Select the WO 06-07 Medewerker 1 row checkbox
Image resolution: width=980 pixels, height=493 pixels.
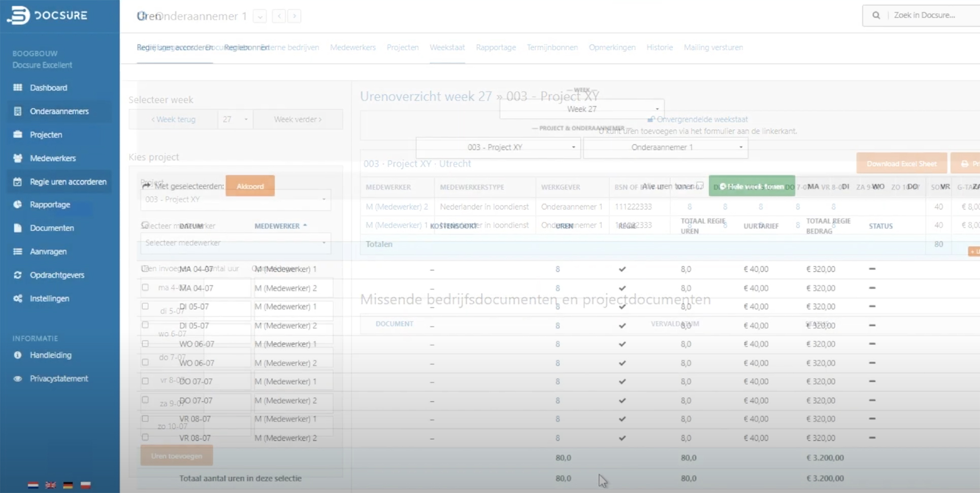145,344
